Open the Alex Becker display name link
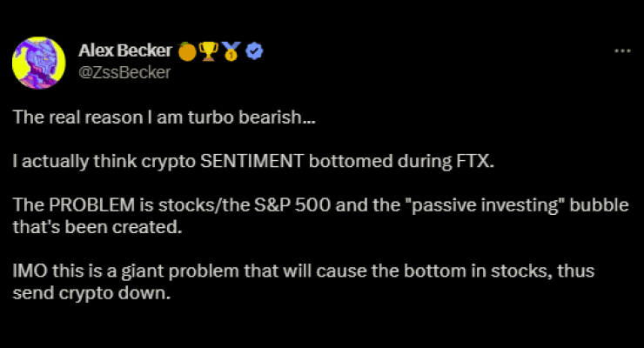Screen dimensions: 644x348 124,50
